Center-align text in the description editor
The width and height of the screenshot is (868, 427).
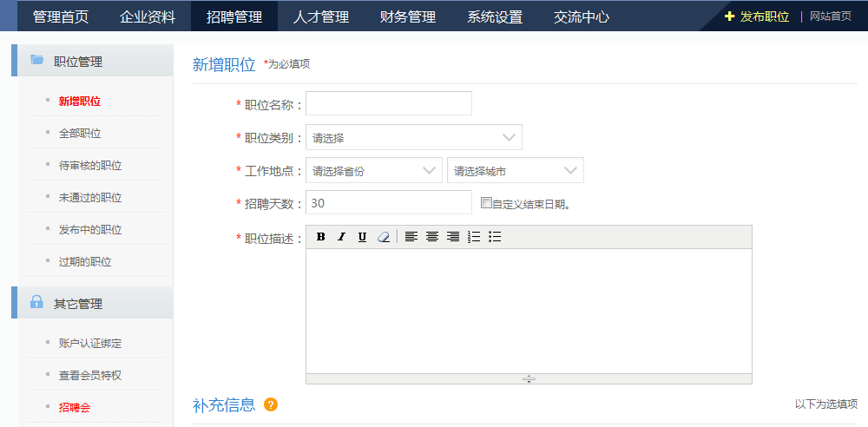(x=432, y=237)
